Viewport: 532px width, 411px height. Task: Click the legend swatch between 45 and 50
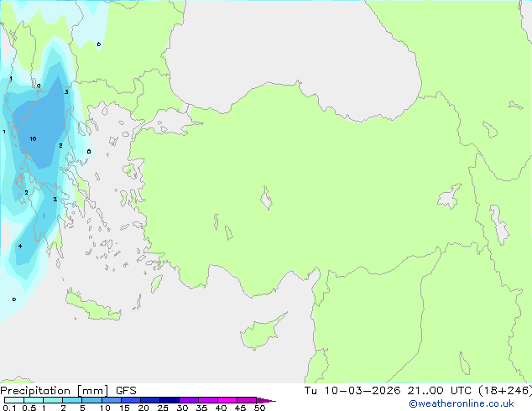click(x=247, y=400)
